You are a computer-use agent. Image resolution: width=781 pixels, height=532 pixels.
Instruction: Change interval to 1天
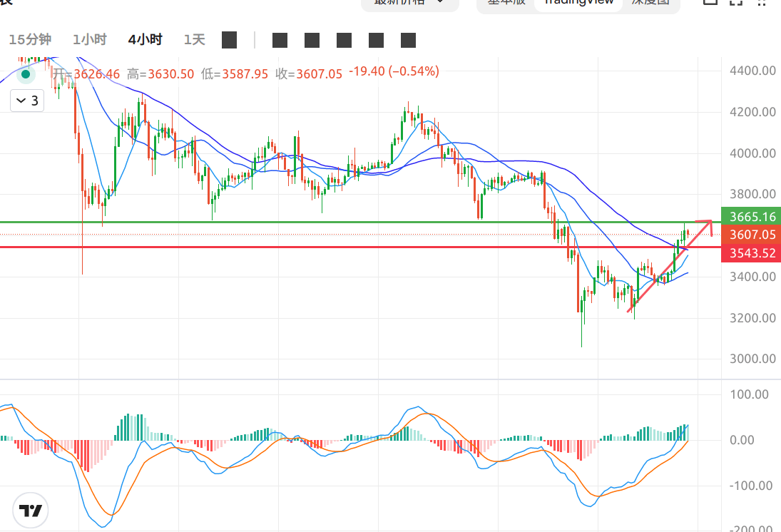(x=194, y=40)
